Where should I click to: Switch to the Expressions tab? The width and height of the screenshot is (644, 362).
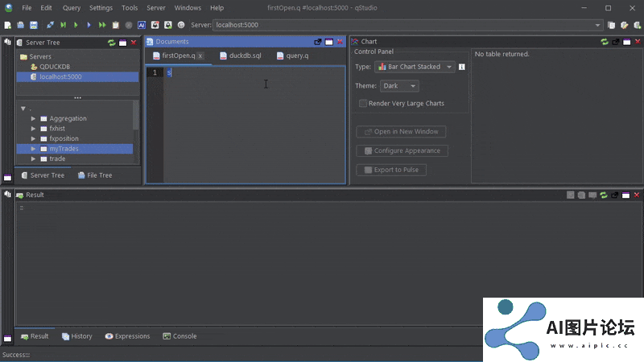[128, 336]
